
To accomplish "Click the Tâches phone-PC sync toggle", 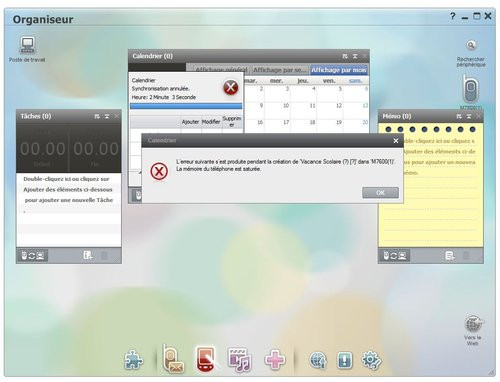I will pyautogui.click(x=33, y=256).
